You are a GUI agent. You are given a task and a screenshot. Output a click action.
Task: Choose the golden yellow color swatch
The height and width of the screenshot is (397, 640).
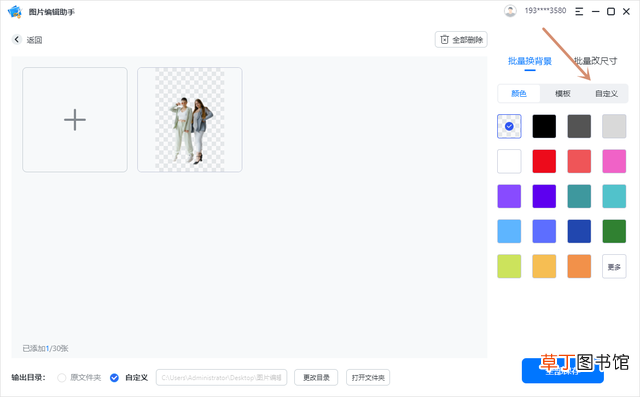tap(544, 266)
